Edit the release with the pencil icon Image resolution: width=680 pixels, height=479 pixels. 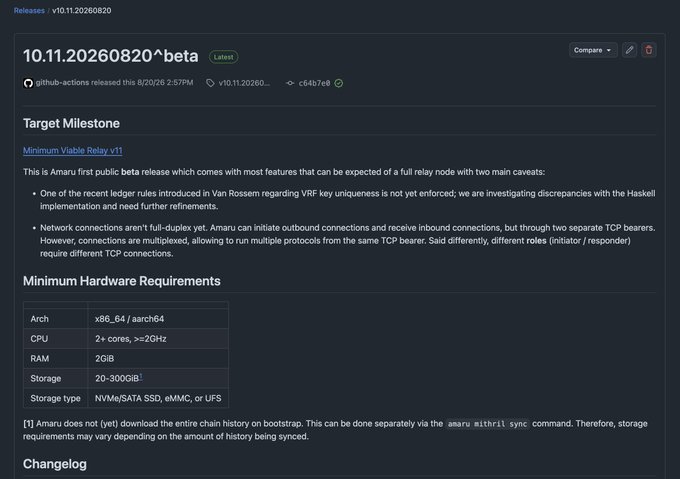click(x=629, y=50)
